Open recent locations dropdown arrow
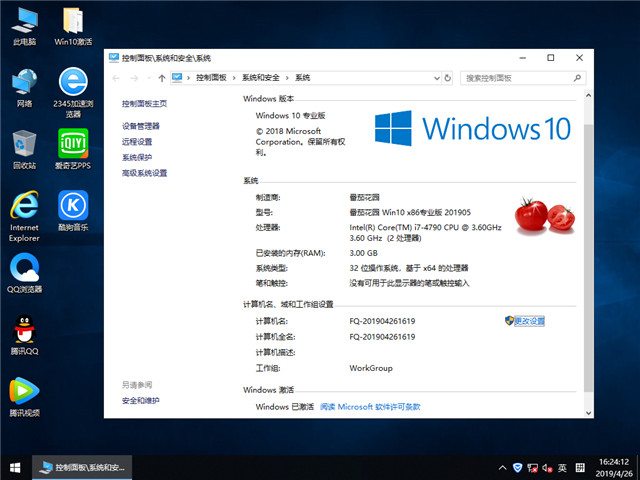Image resolution: width=640 pixels, height=480 pixels. [149, 78]
